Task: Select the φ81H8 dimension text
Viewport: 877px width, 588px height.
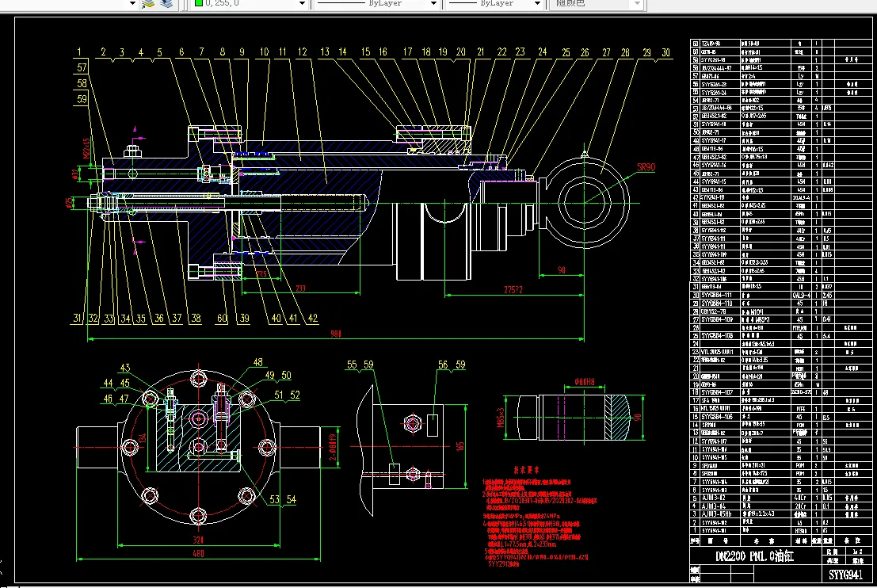Action: [585, 382]
